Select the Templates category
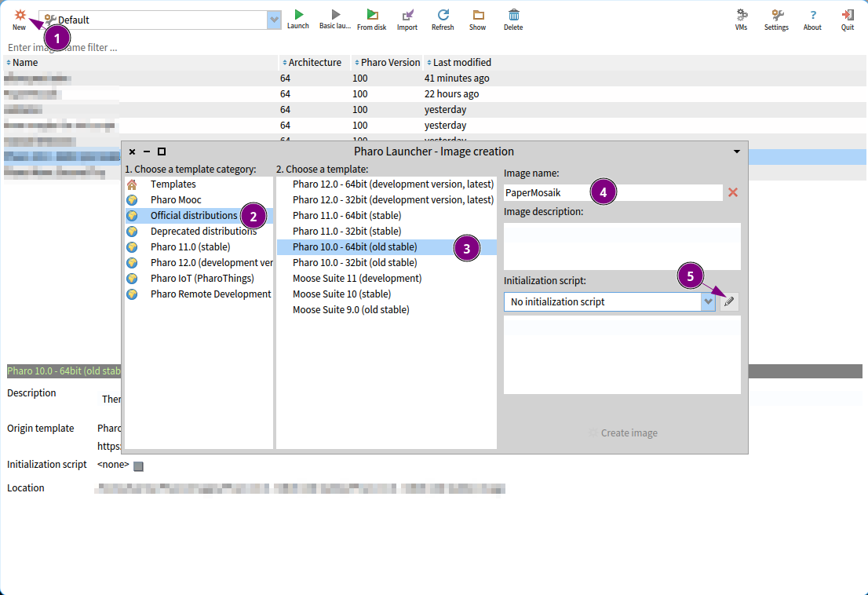 [x=199, y=184]
